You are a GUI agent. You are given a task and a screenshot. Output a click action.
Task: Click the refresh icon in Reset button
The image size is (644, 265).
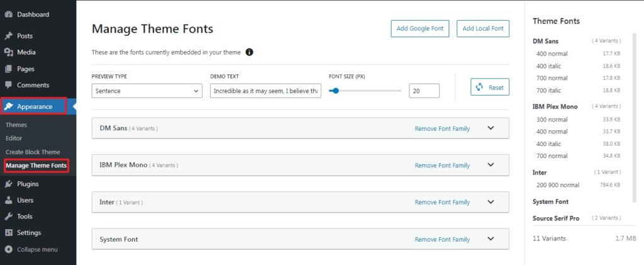(x=479, y=87)
